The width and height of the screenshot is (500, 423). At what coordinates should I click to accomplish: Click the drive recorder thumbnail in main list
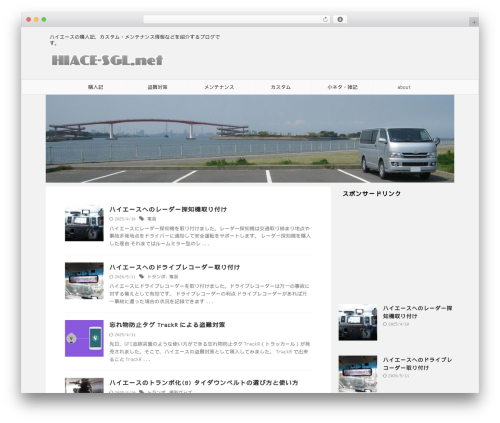click(x=84, y=281)
